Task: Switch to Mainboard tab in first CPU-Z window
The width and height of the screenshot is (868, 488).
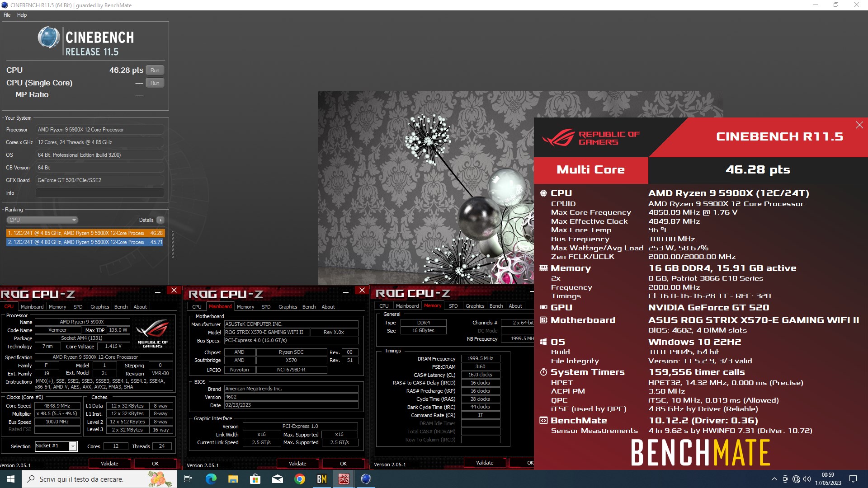Action: (x=32, y=307)
